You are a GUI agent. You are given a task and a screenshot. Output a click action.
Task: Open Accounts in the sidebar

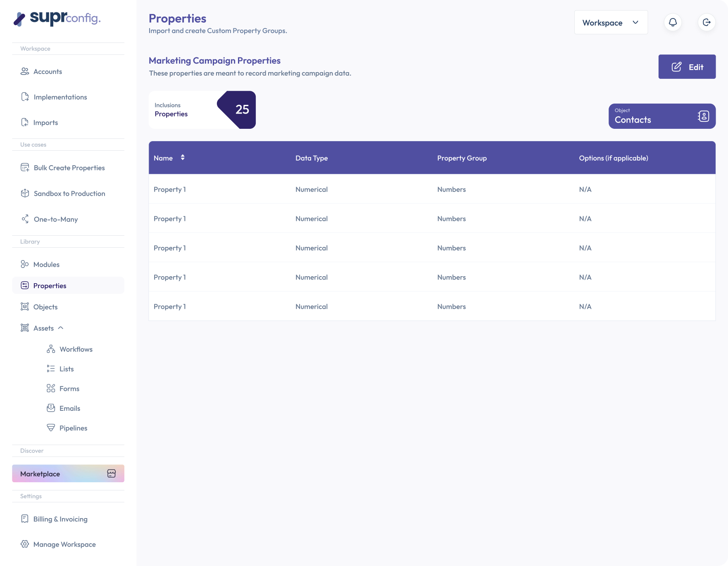click(x=48, y=71)
